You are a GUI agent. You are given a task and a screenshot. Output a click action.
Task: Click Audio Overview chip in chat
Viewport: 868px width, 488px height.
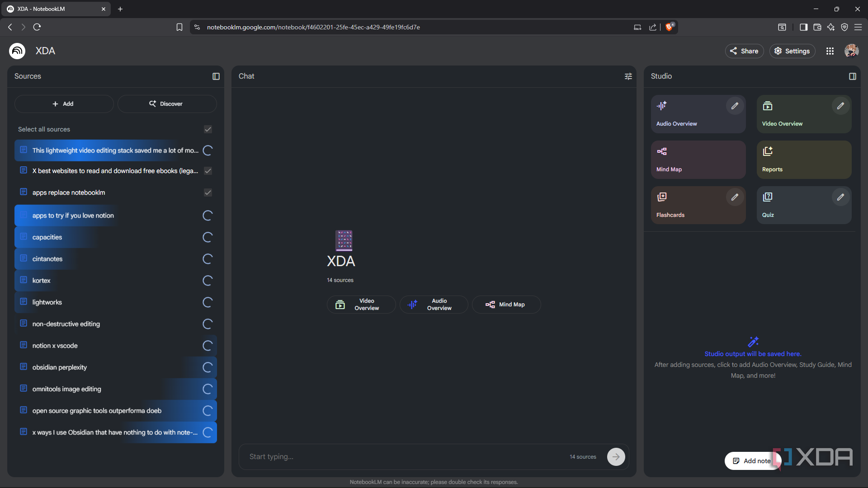coord(434,305)
